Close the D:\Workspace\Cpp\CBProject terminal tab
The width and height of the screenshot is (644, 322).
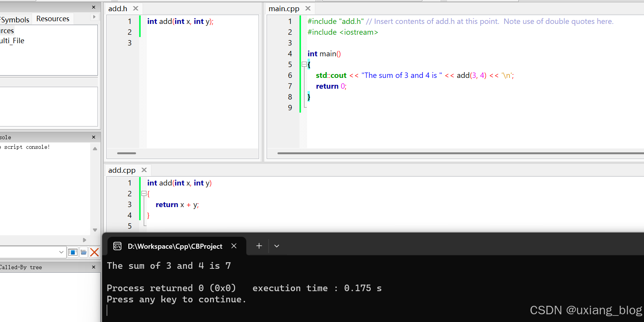coord(234,246)
